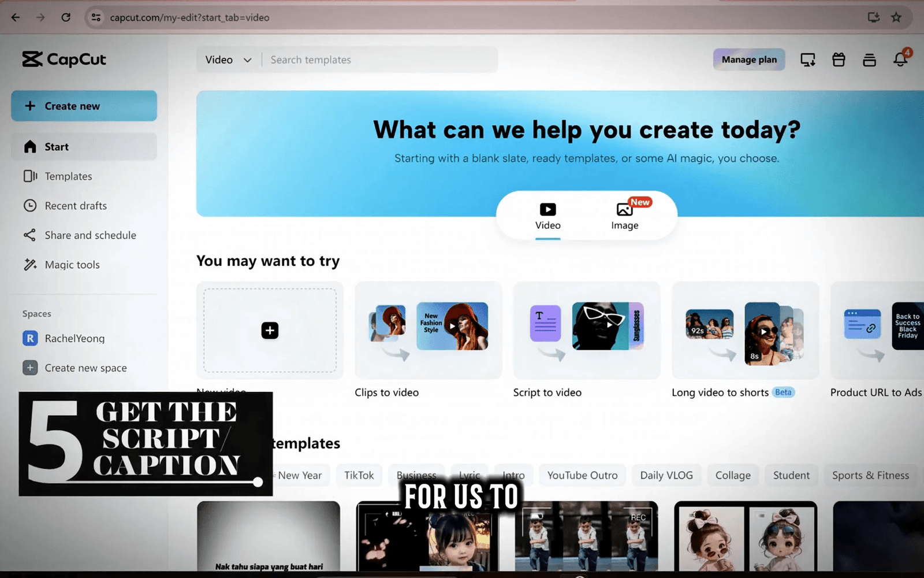
Task: Click the Create new button
Action: [84, 106]
